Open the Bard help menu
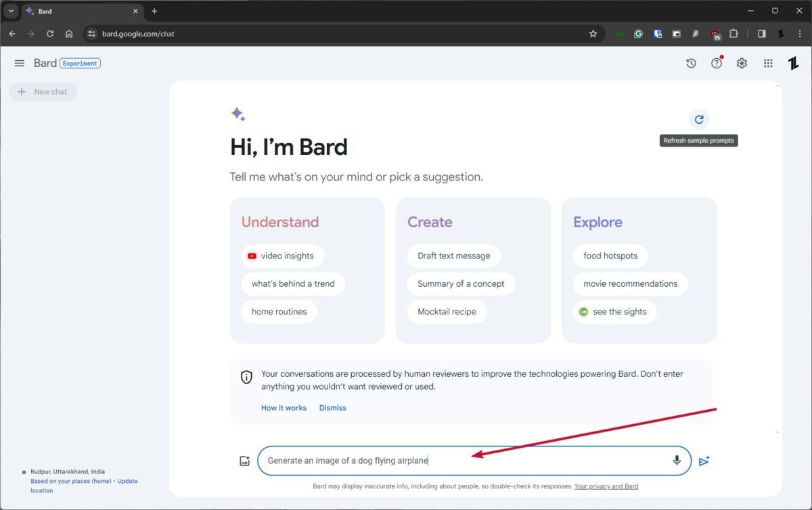 pos(716,63)
